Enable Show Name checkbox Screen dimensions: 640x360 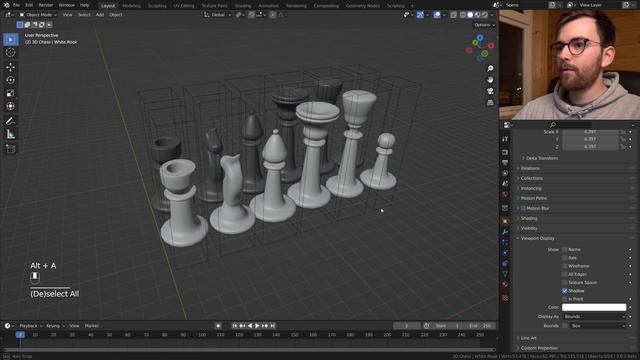click(564, 249)
